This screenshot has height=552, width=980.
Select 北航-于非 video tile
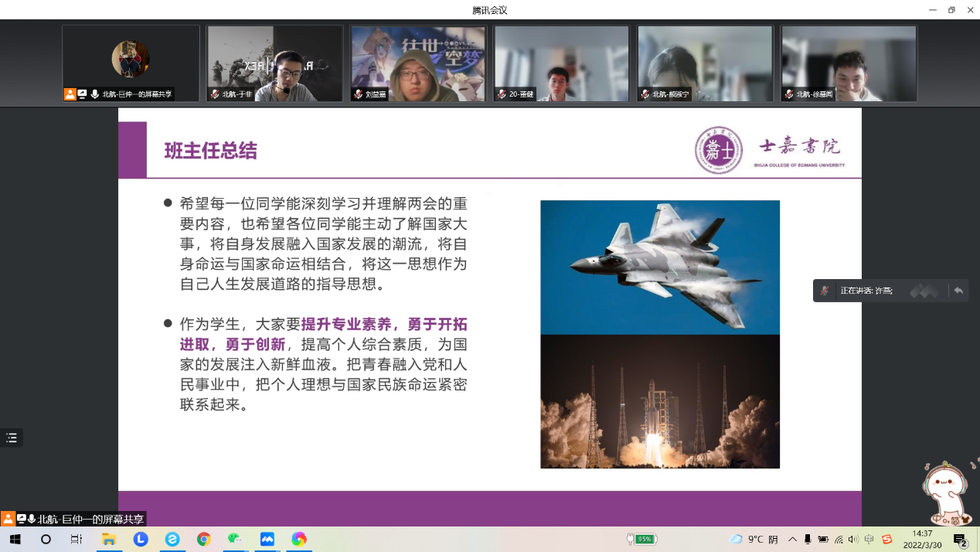coord(274,63)
